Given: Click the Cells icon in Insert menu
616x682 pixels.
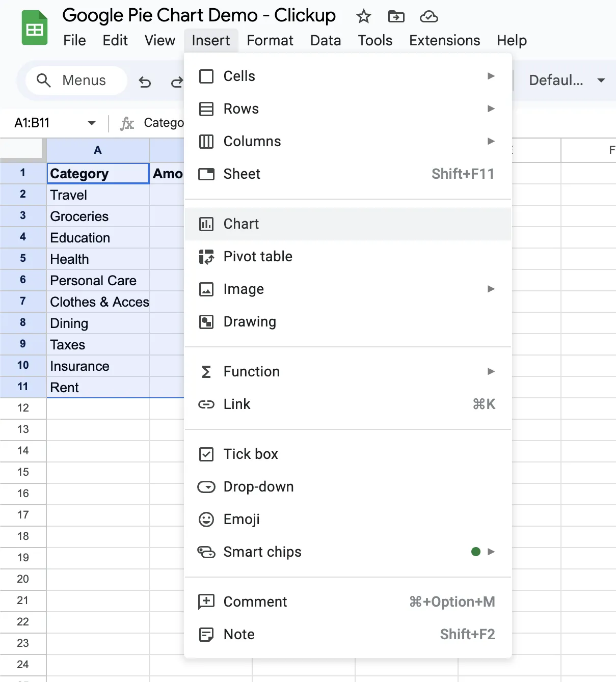Looking at the screenshot, I should pos(206,76).
